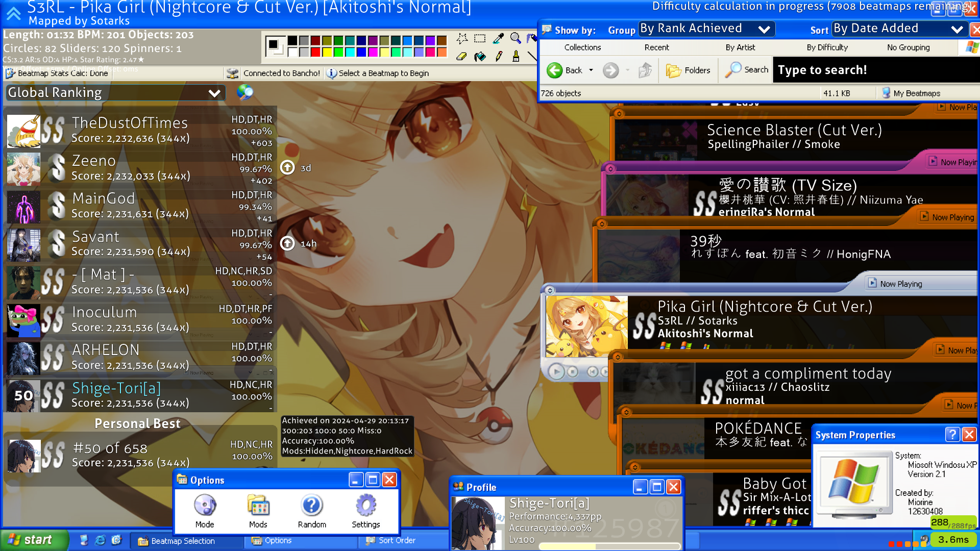Click the system tray icon beside 3.6ms
This screenshot has width=980, height=551.
pos(924,539)
